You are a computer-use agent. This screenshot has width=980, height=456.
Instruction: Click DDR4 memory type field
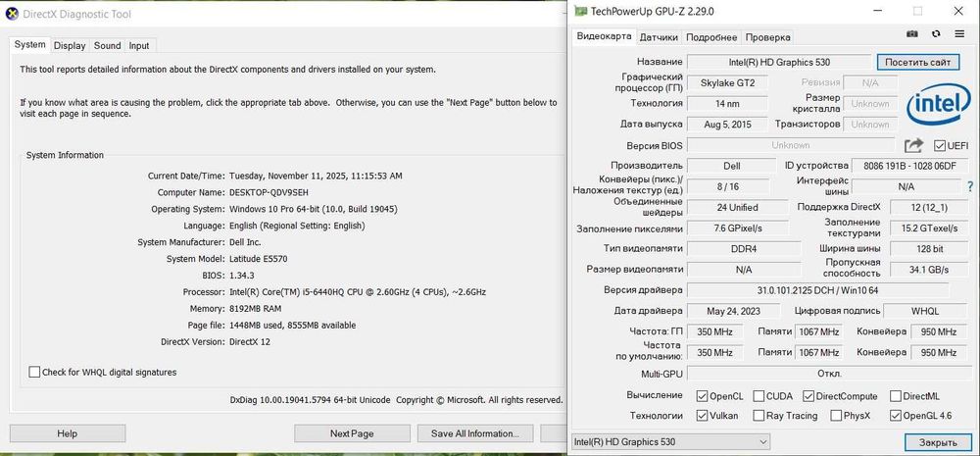[744, 248]
